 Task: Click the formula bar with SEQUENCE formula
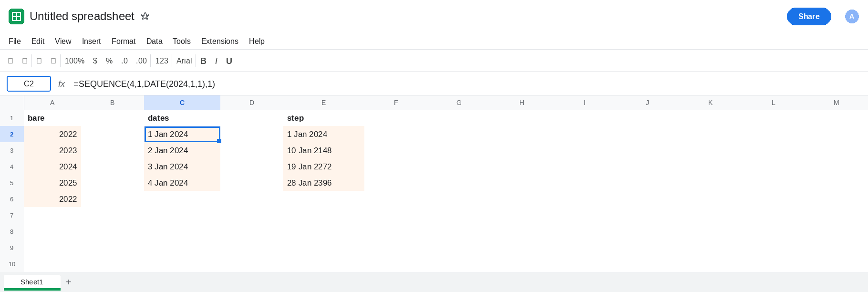point(467,84)
